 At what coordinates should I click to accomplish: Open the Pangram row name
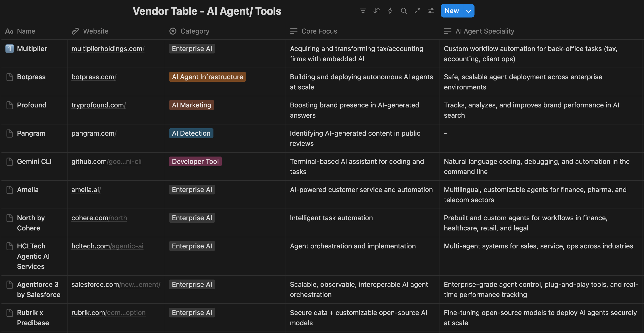(31, 133)
